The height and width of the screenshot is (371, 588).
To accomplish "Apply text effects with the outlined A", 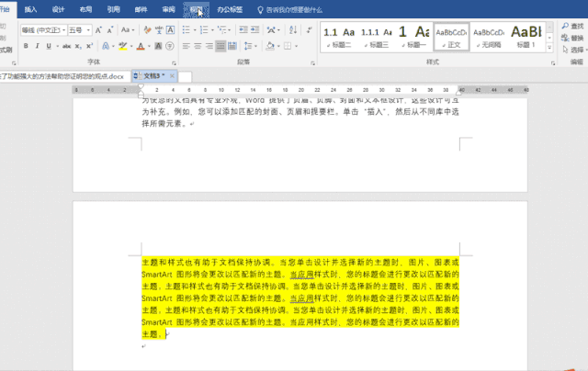I will (106, 46).
